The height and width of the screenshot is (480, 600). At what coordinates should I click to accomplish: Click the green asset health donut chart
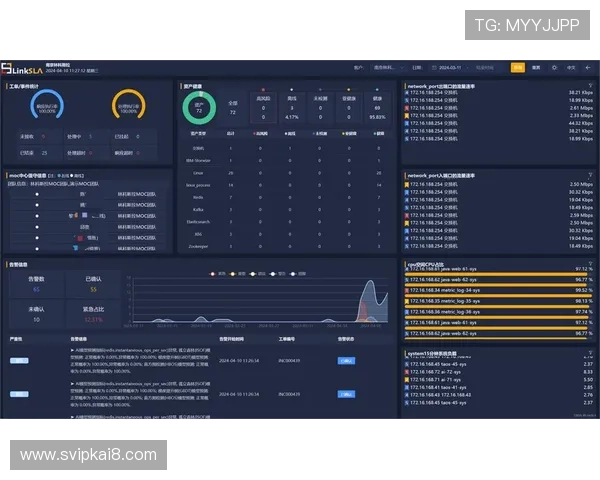click(x=199, y=105)
